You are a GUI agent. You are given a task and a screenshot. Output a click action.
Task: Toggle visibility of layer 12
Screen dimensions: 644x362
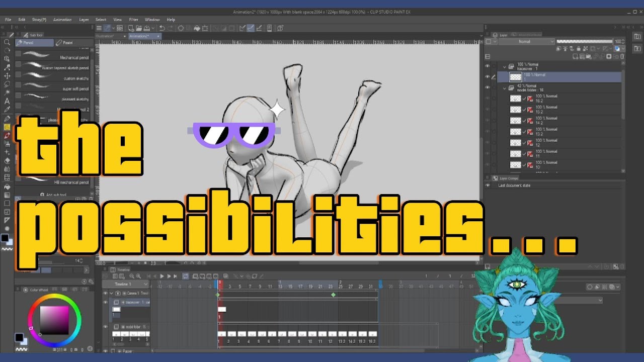(487, 143)
